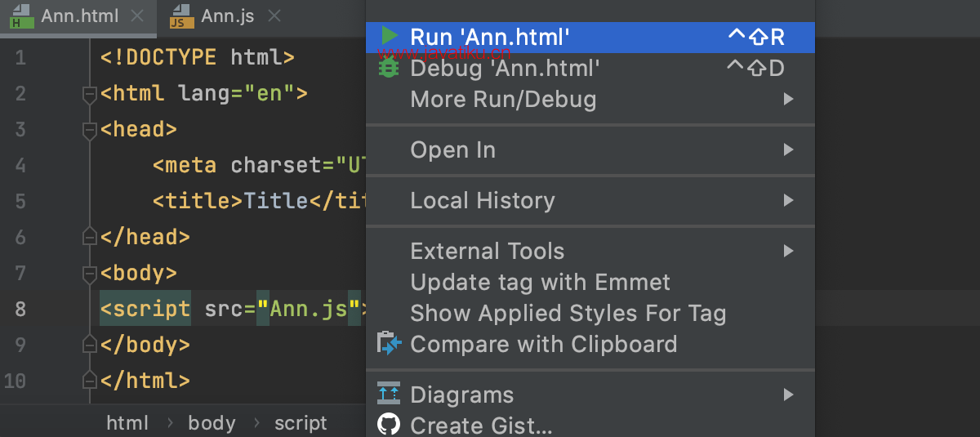Select the script breadcrumb
This screenshot has width=980, height=437.
click(301, 423)
